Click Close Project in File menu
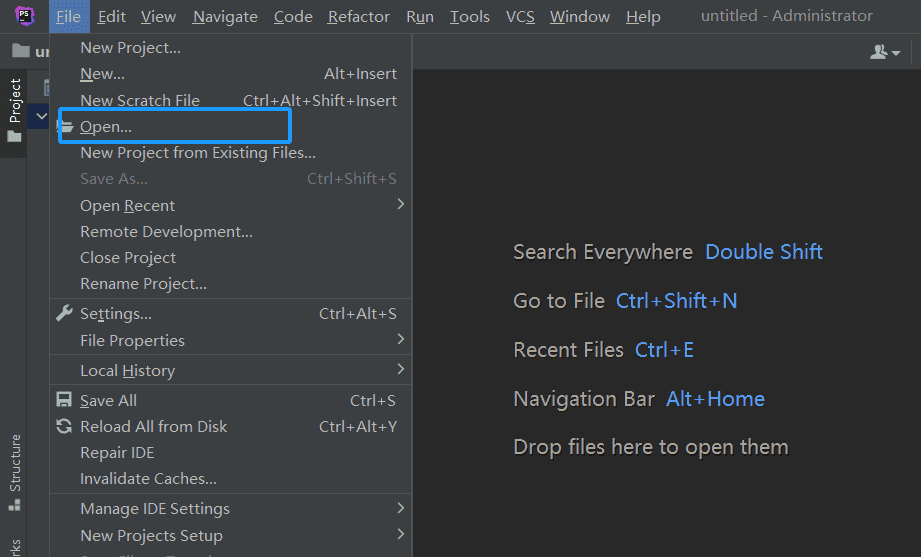 coord(128,257)
